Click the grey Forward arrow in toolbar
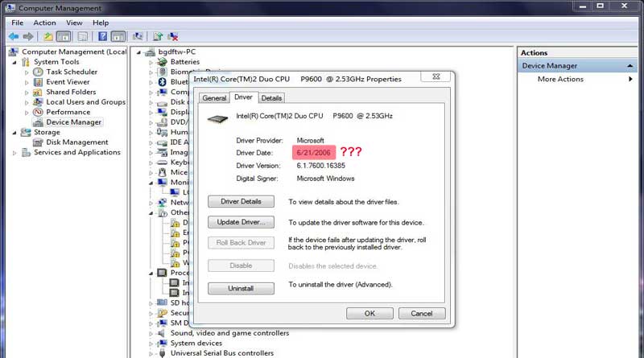 (x=28, y=36)
